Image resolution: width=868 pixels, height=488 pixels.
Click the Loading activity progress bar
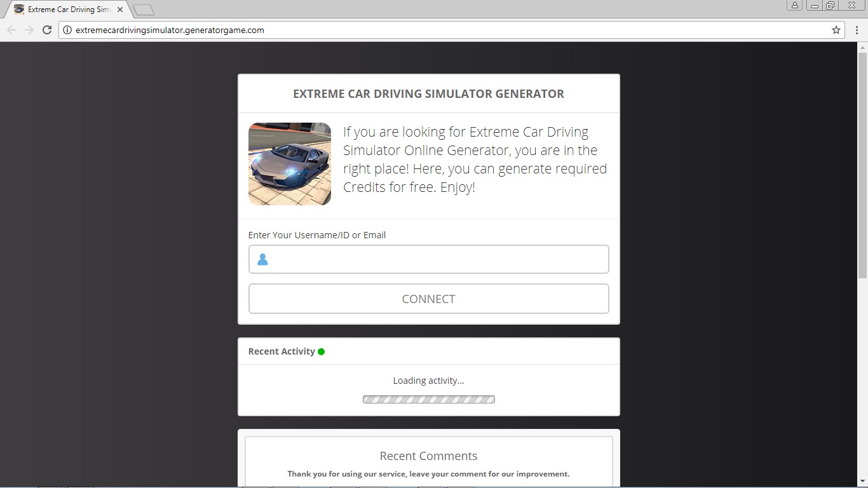(x=429, y=400)
